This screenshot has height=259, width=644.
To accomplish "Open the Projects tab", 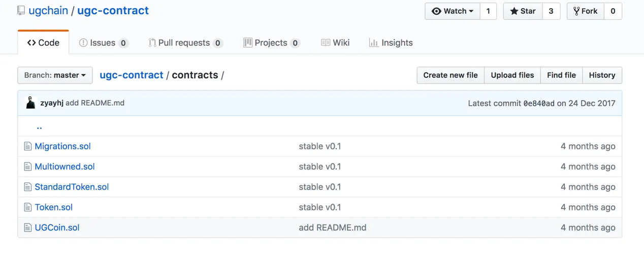I will 272,43.
